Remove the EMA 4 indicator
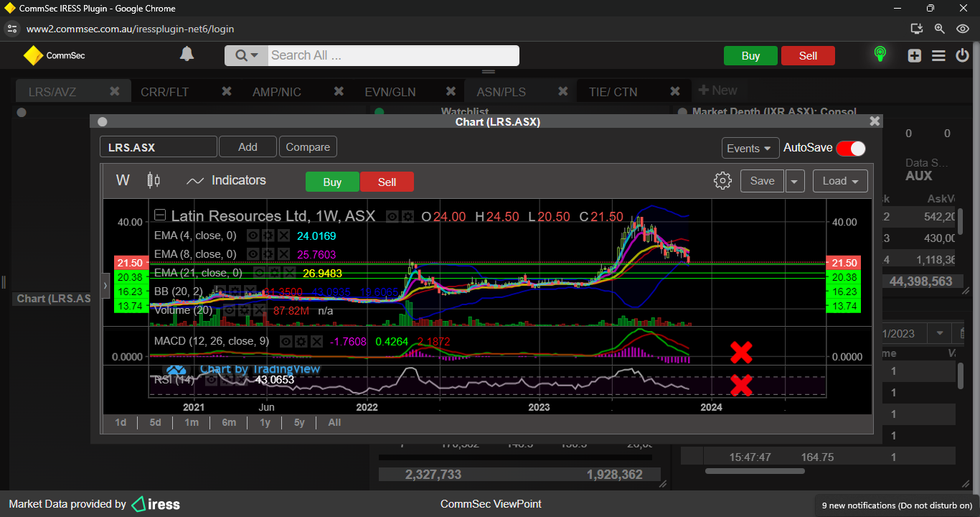This screenshot has width=980, height=517. 284,236
